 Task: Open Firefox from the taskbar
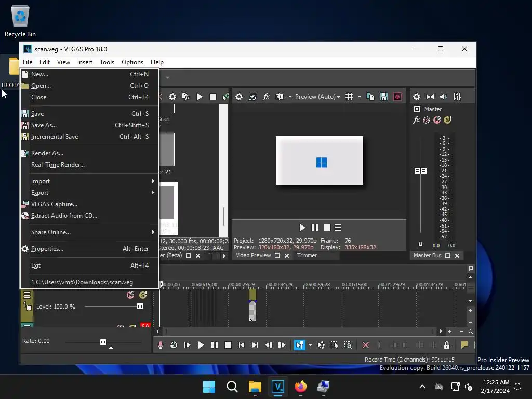click(300, 387)
